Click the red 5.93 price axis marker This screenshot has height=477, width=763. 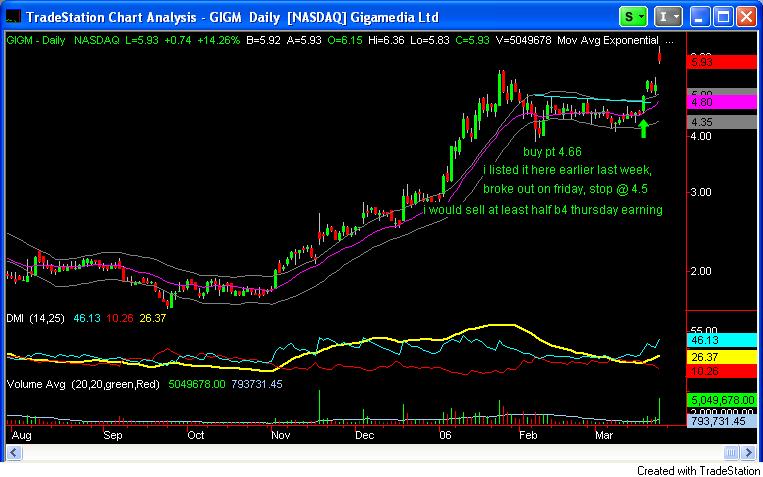[721, 62]
